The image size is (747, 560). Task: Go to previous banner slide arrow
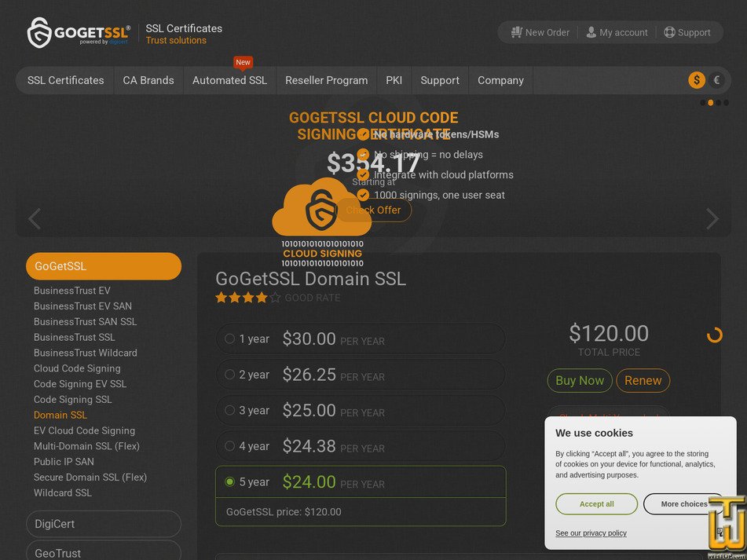[35, 218]
